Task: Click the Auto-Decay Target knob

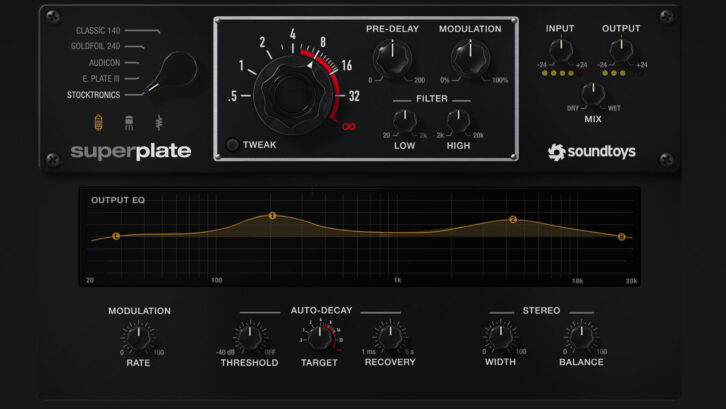Action: click(320, 338)
